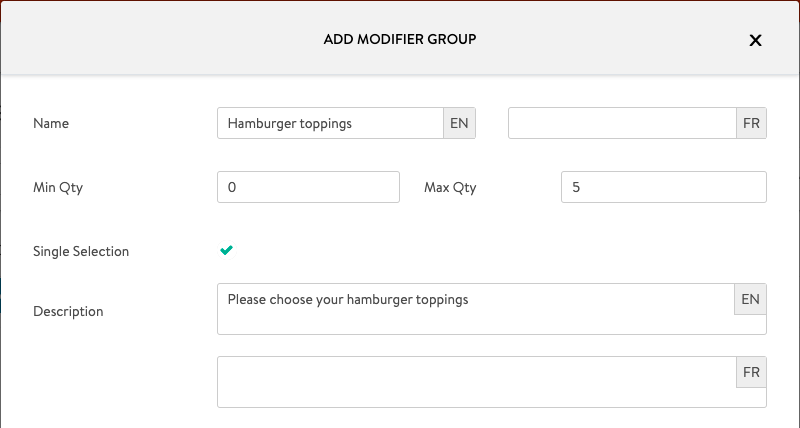Click the Single Selection label text
Viewport: 800px width, 428px height.
(x=81, y=251)
